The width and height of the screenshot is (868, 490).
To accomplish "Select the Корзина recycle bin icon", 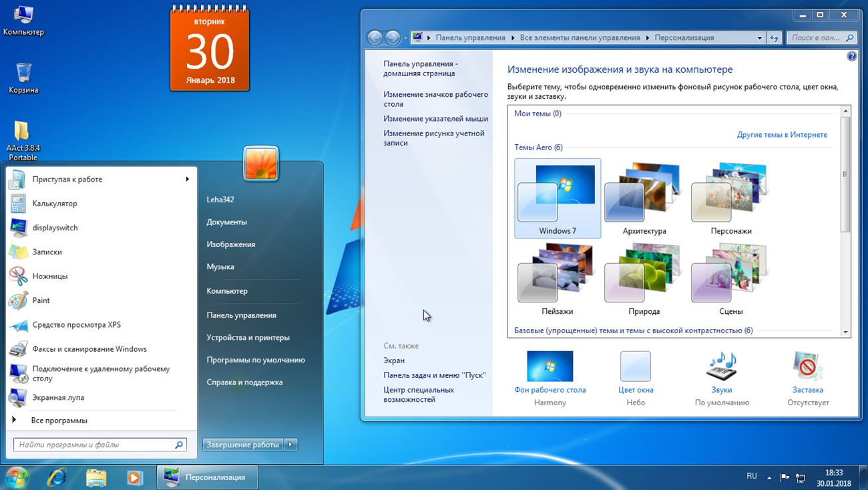I will [23, 77].
